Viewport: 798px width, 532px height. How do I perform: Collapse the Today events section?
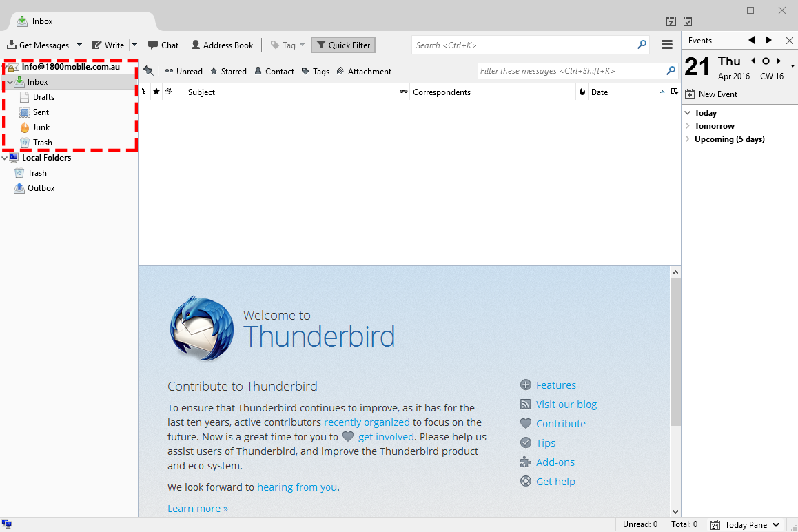688,112
